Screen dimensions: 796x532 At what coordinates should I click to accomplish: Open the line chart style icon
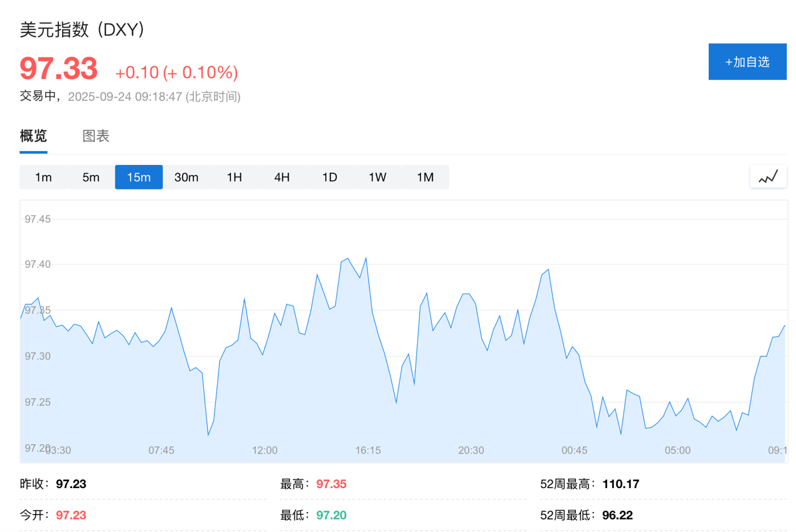coord(768,176)
